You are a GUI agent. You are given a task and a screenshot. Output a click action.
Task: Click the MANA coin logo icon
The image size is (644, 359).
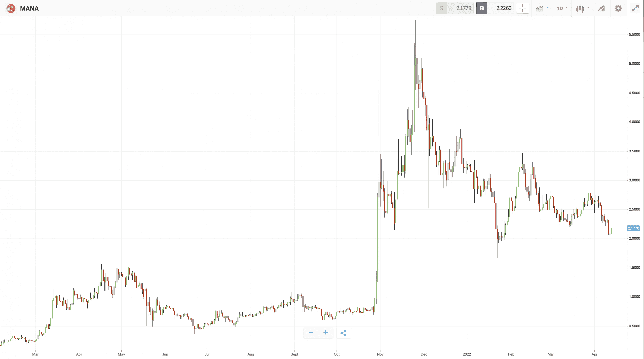(x=11, y=8)
